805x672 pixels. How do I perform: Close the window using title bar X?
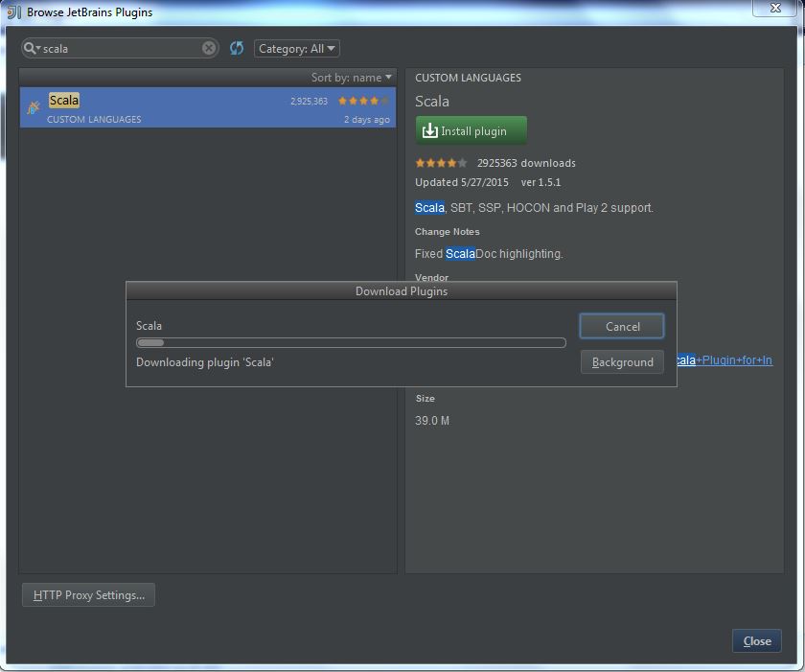[775, 9]
